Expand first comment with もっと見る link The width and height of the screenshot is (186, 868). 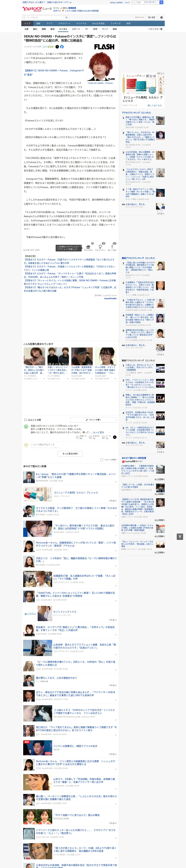[x=99, y=432]
